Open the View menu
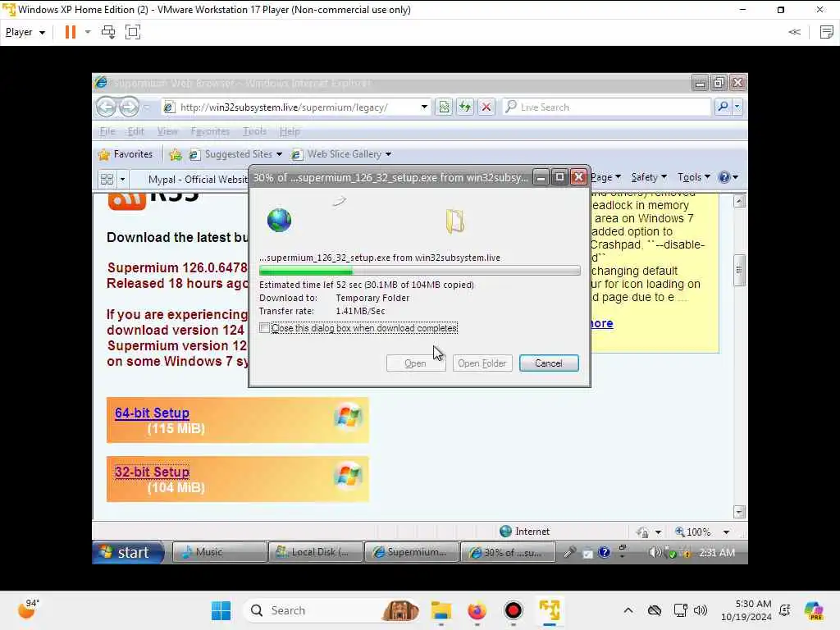840x630 pixels. point(167,131)
